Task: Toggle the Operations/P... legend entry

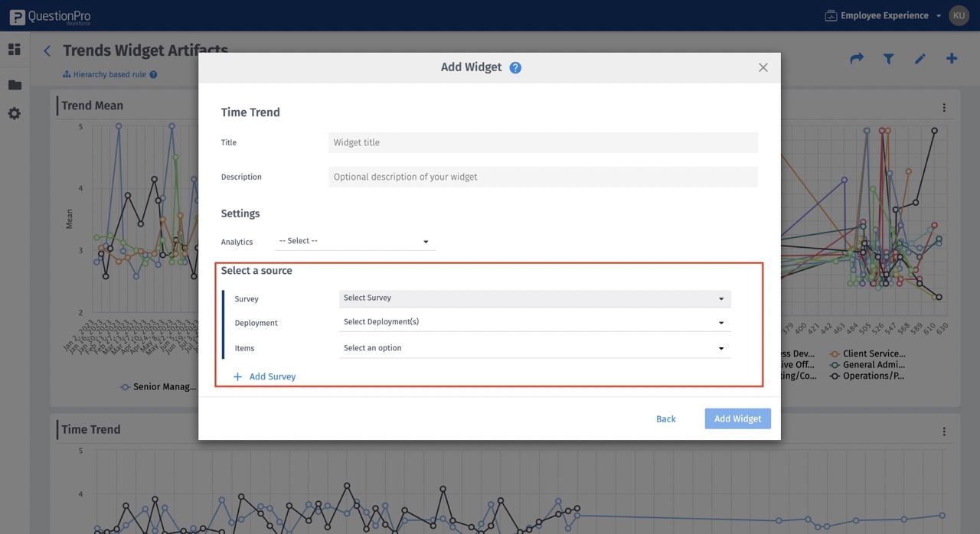Action: tap(867, 376)
